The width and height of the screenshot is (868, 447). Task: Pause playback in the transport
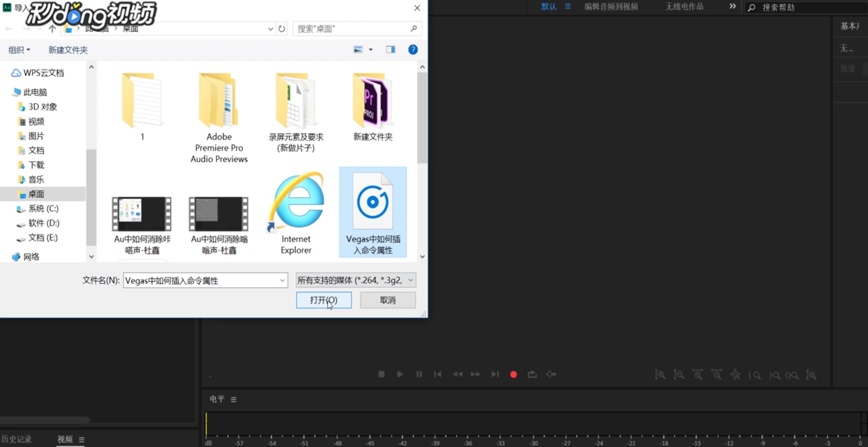click(x=419, y=375)
